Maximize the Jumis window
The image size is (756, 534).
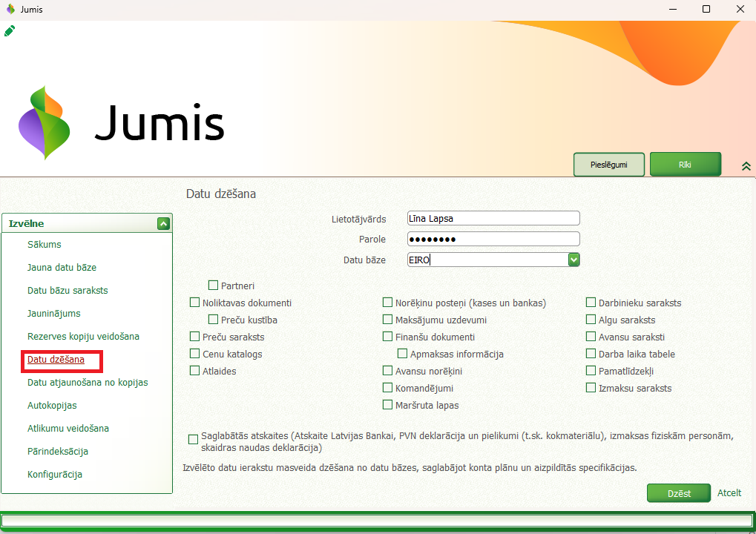[706, 9]
